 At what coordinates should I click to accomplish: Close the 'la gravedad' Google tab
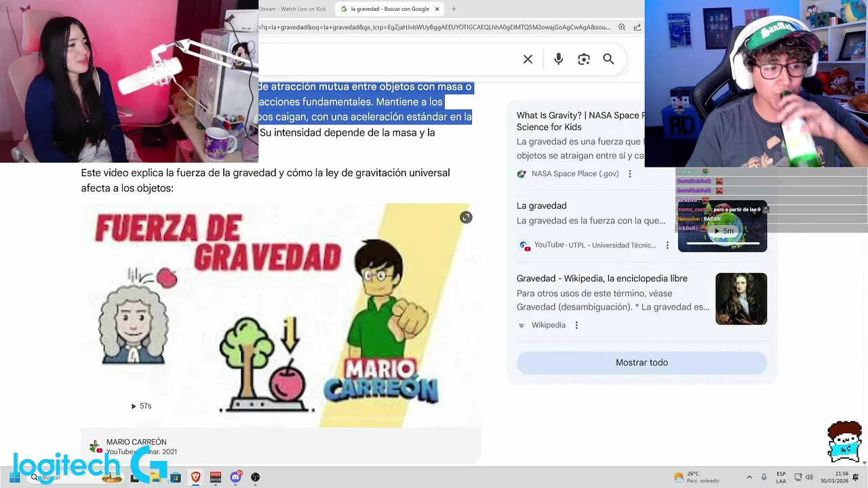437,9
